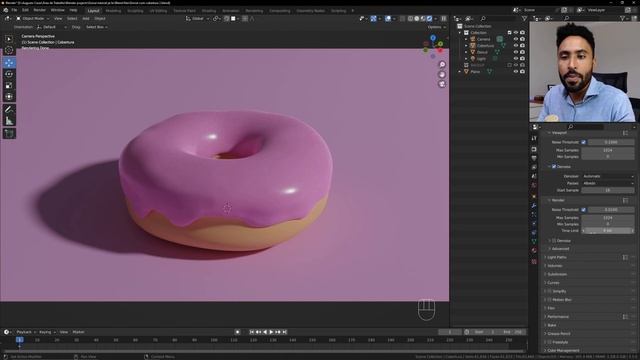The width and height of the screenshot is (640, 360).
Task: Select the Select Box tool in the toolbar
Action: [9, 39]
